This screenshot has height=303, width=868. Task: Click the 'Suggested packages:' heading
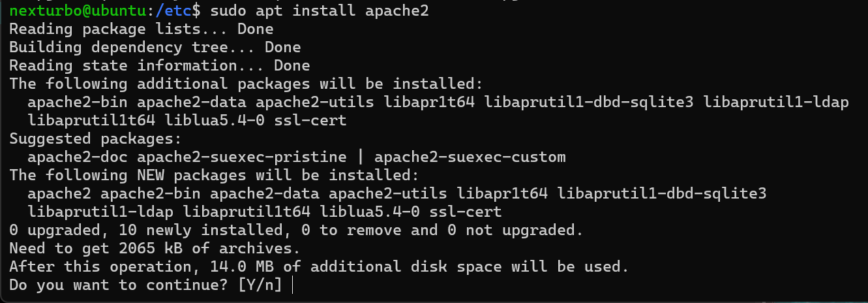(x=96, y=139)
